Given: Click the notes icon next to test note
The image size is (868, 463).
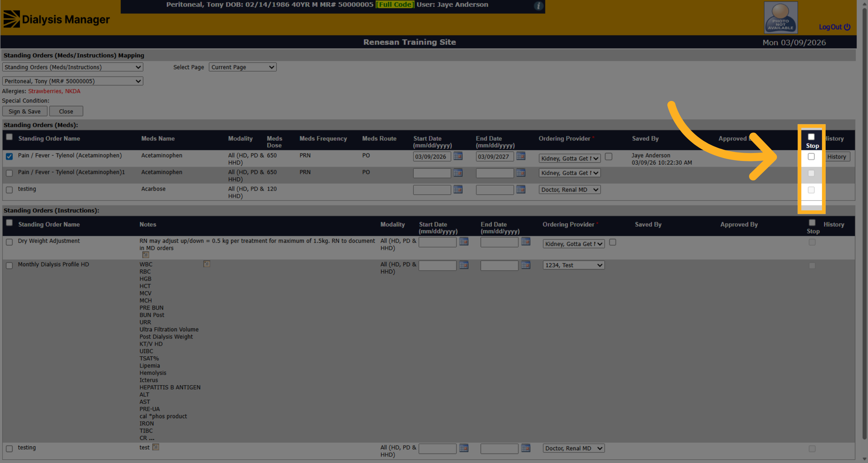Looking at the screenshot, I should point(156,447).
